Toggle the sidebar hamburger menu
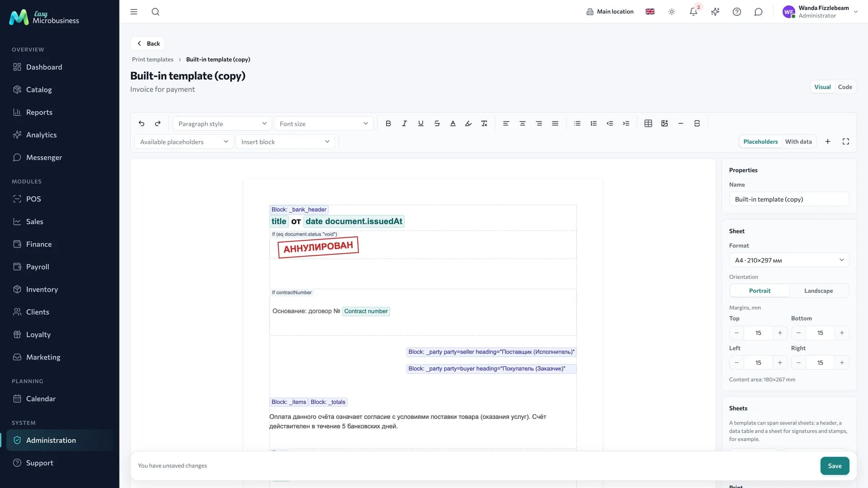 point(133,12)
